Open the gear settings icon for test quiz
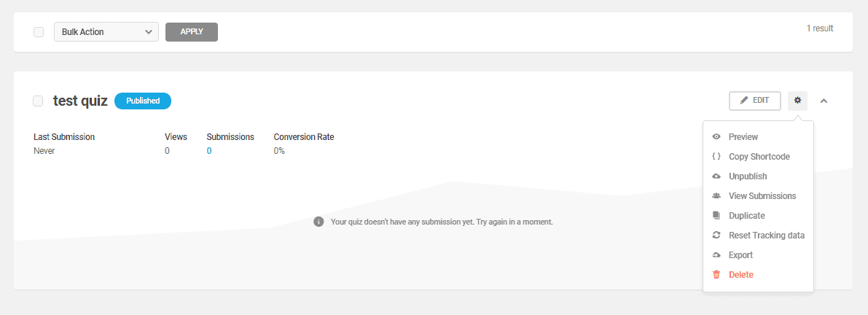The image size is (868, 315). 798,101
